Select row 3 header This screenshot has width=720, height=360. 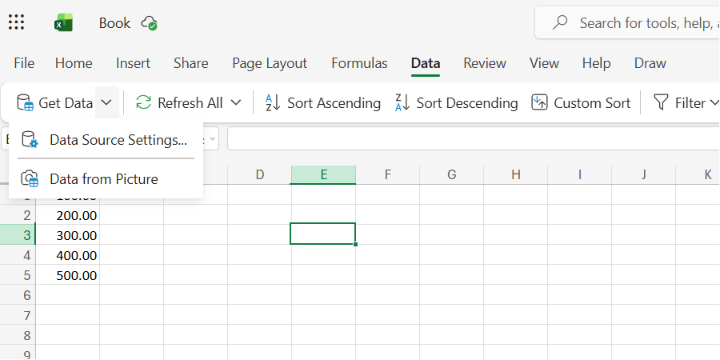tap(18, 235)
